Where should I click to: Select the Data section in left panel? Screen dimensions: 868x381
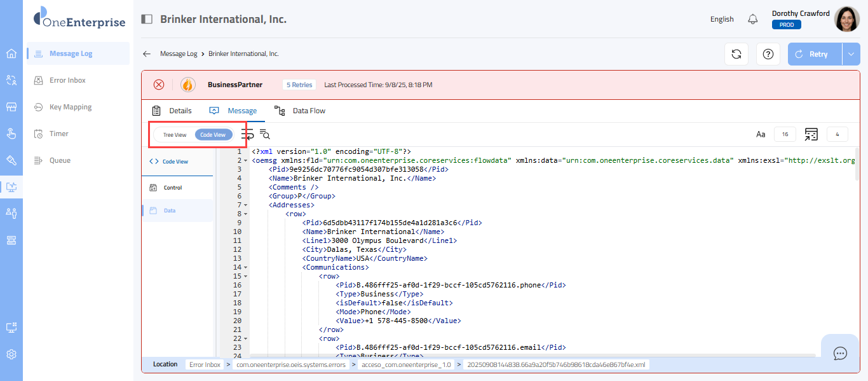click(170, 211)
